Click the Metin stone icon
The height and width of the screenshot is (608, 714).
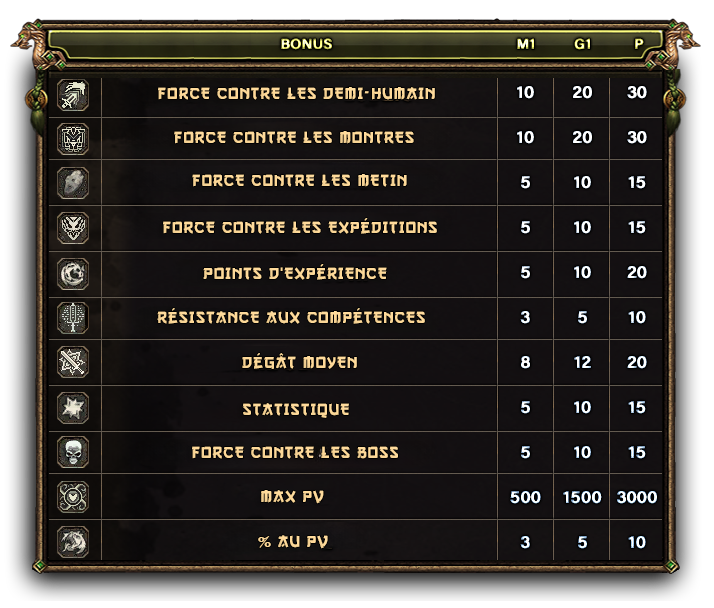coord(73,183)
